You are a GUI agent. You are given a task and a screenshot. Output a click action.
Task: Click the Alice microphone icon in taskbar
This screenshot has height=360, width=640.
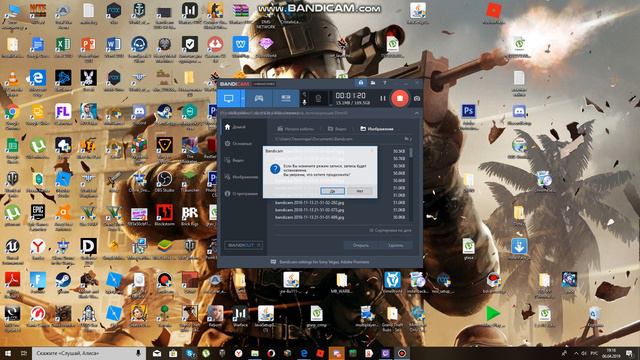(x=138, y=353)
